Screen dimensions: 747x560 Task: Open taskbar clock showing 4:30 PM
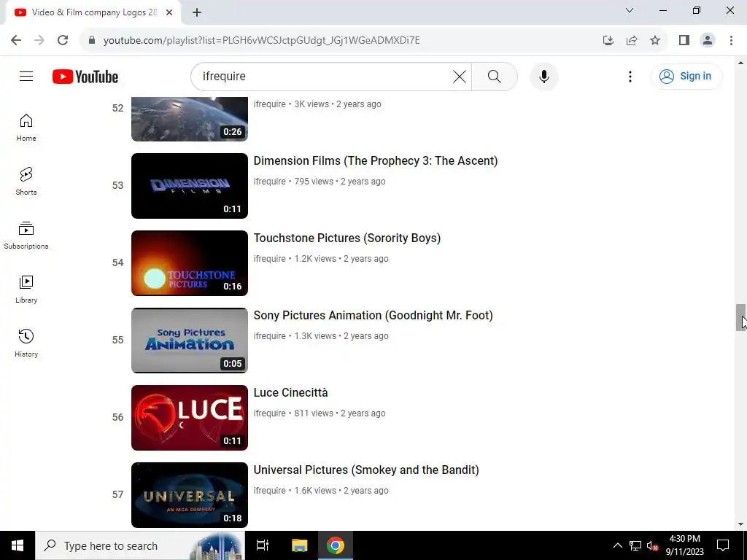point(684,545)
